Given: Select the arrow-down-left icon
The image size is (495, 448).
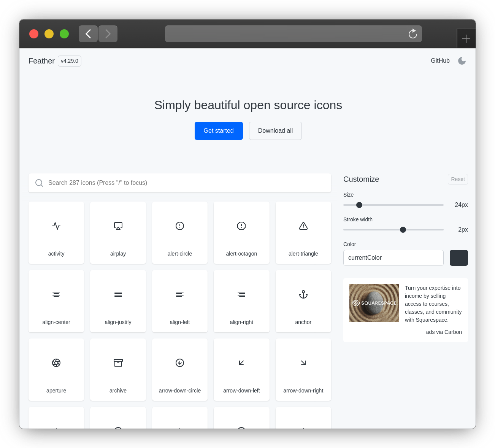Looking at the screenshot, I should [x=241, y=363].
